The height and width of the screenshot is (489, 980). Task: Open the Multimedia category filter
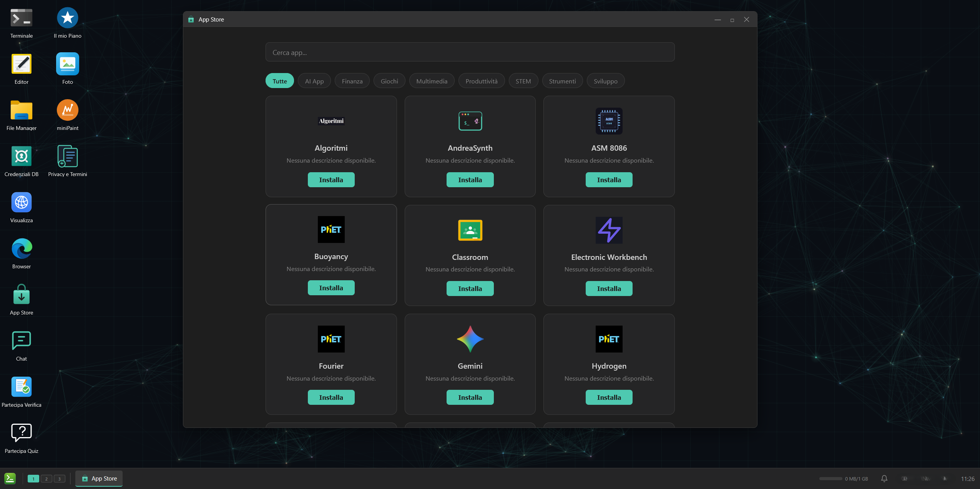[x=431, y=80]
